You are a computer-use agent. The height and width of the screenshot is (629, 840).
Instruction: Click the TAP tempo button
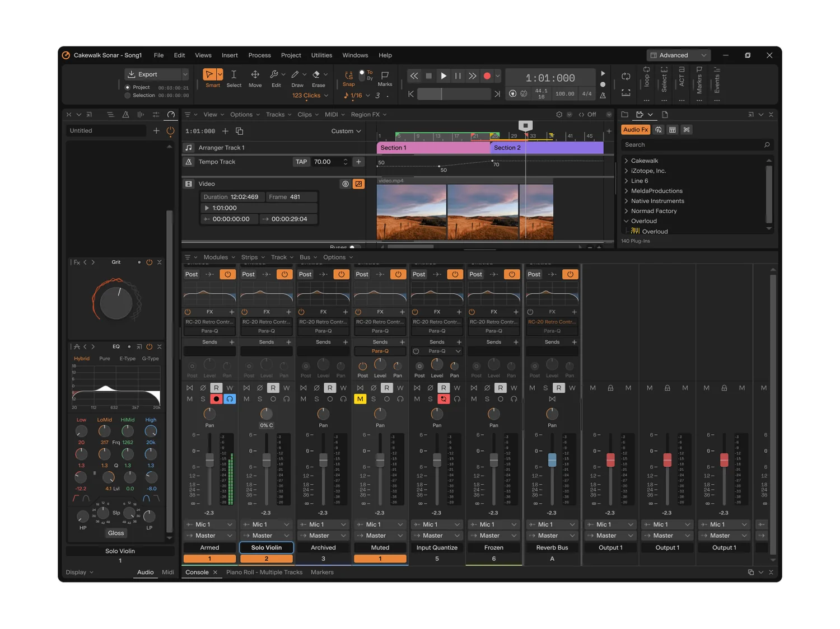click(301, 162)
